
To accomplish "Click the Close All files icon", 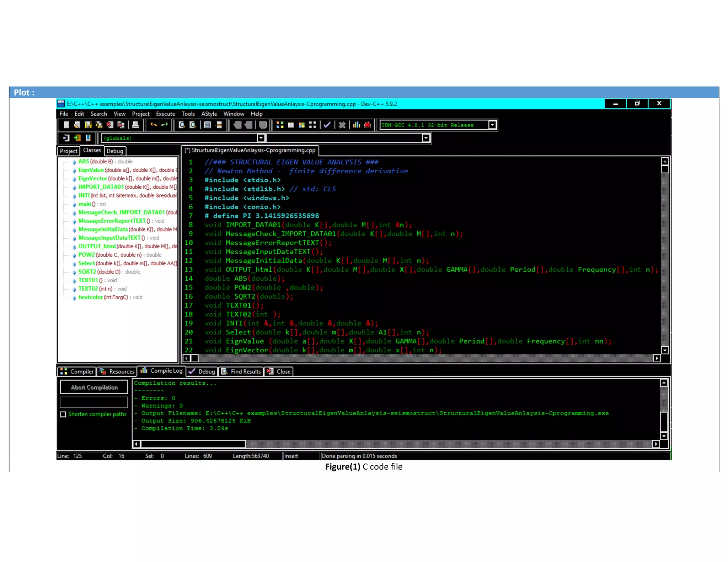I will (121, 125).
